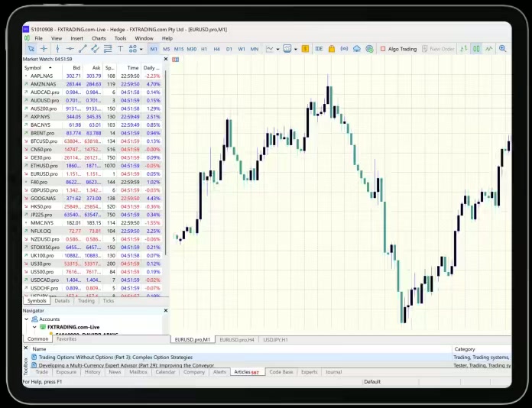Viewport: 532px width, 408px height.
Task: Open the Insert menu
Action: tap(76, 38)
